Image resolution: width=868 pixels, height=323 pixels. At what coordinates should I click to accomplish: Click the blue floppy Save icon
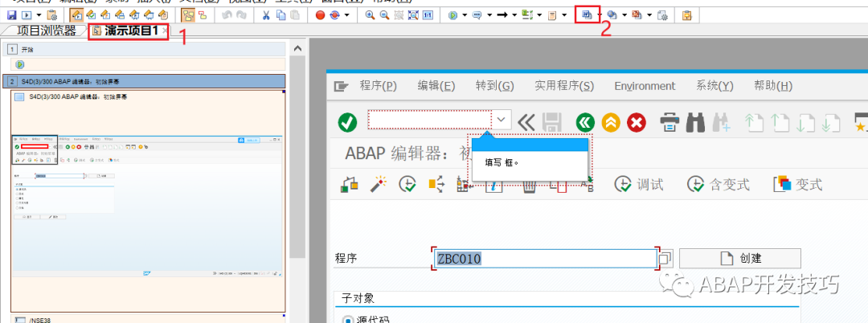(11, 15)
